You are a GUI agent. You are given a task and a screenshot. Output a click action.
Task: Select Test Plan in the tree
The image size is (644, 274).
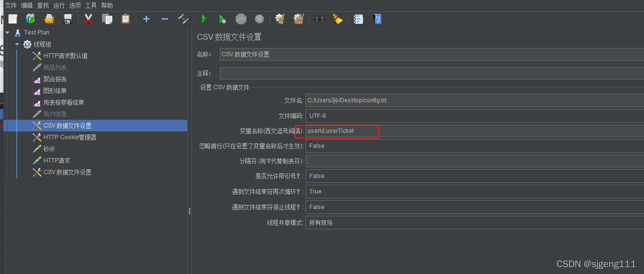(x=37, y=32)
